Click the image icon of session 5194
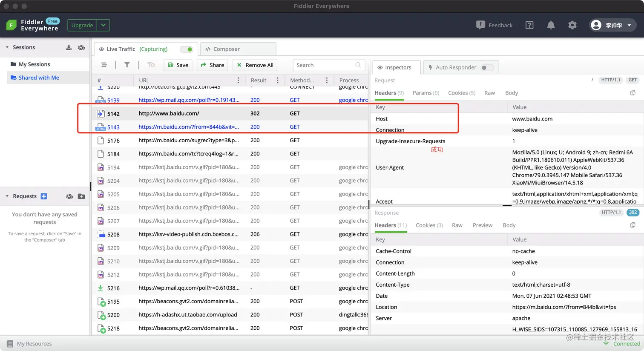 click(x=101, y=167)
